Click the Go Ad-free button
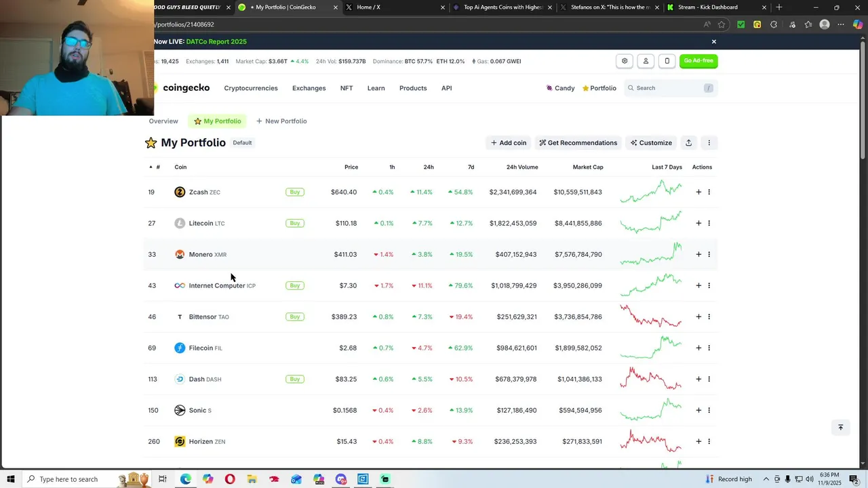The height and width of the screenshot is (488, 868). click(698, 61)
